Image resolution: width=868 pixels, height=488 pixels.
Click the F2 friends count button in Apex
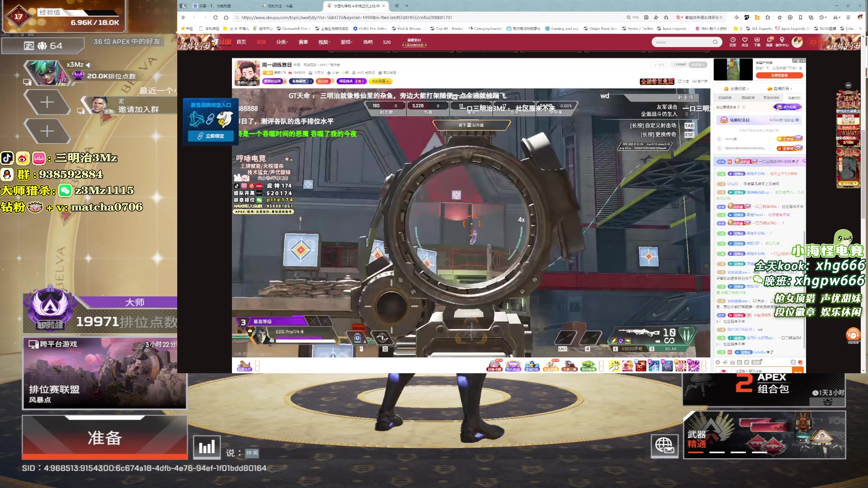(43, 46)
